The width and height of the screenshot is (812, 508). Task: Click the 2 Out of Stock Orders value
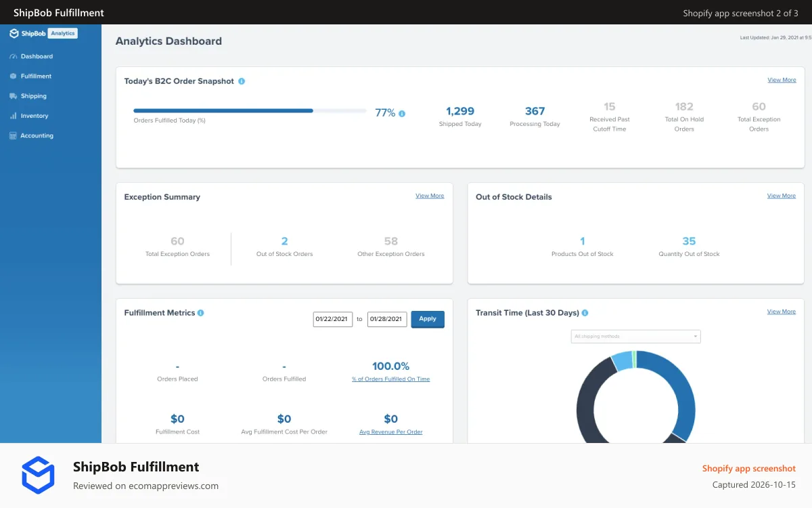point(284,241)
